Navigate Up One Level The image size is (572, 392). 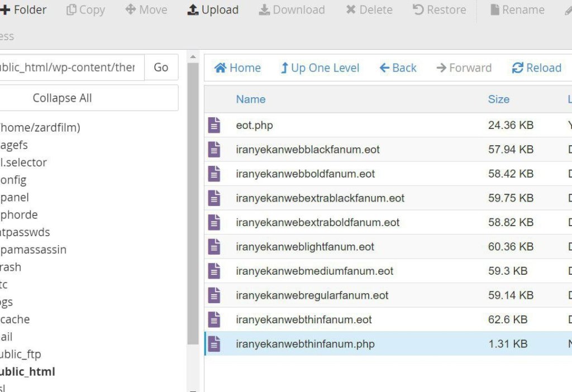pos(320,68)
